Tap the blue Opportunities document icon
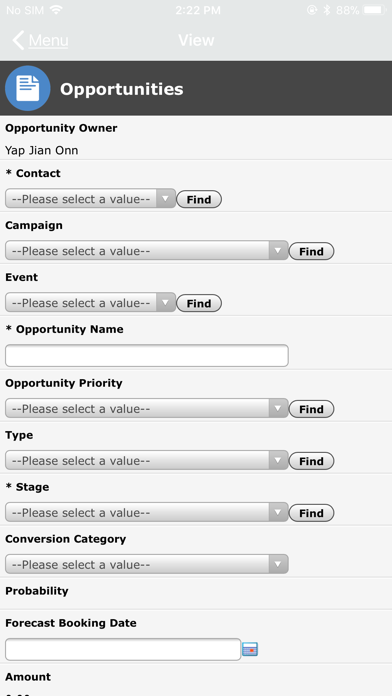This screenshot has height=696, width=392. pos(28,88)
